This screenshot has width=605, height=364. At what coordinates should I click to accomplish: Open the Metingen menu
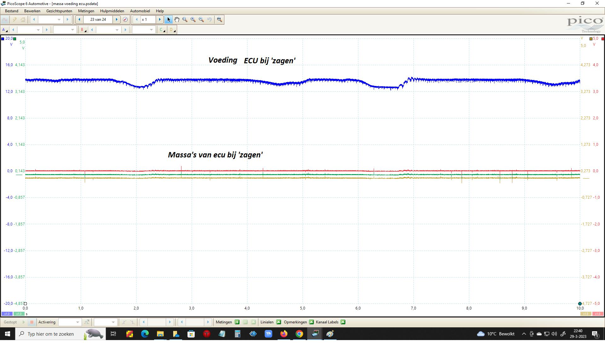tap(86, 11)
